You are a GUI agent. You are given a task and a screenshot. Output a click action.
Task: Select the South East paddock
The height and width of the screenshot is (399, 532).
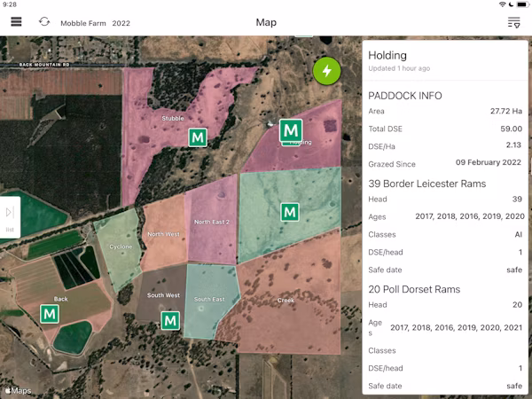coord(209,300)
